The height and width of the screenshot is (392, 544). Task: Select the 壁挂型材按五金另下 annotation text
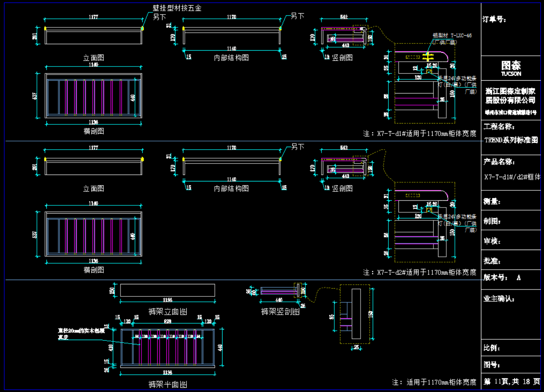point(177,9)
